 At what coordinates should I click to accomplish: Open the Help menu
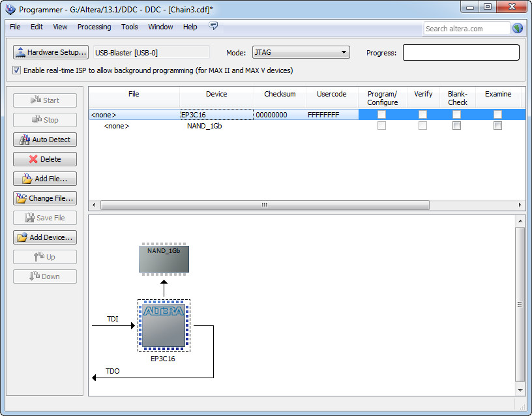[190, 27]
